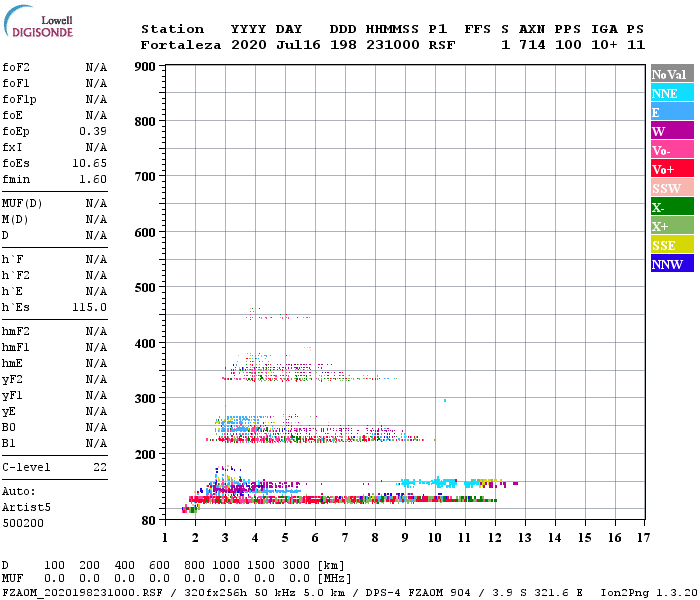The height and width of the screenshot is (600, 700).
Task: Click the PS value 11
Action: click(x=636, y=45)
